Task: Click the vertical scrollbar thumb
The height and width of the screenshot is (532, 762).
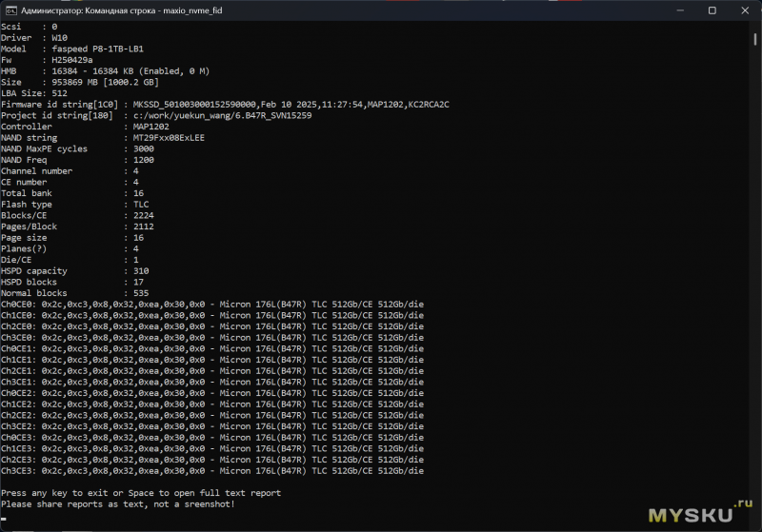Action: coord(754,39)
